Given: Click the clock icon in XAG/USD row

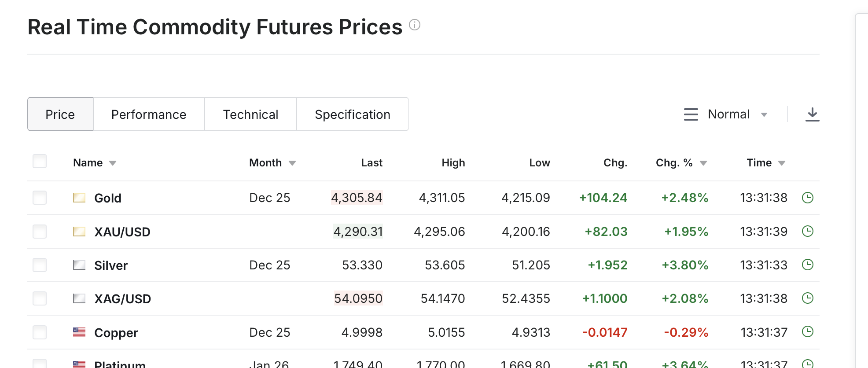Looking at the screenshot, I should click(807, 298).
